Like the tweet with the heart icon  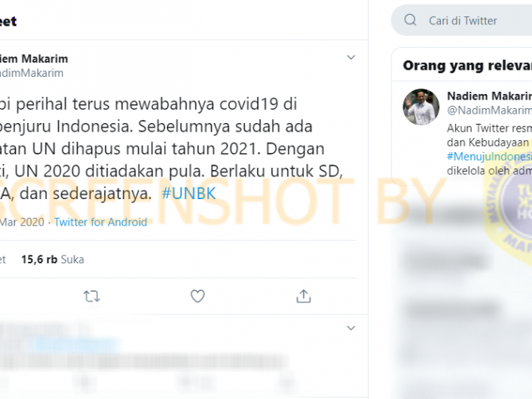point(198,296)
